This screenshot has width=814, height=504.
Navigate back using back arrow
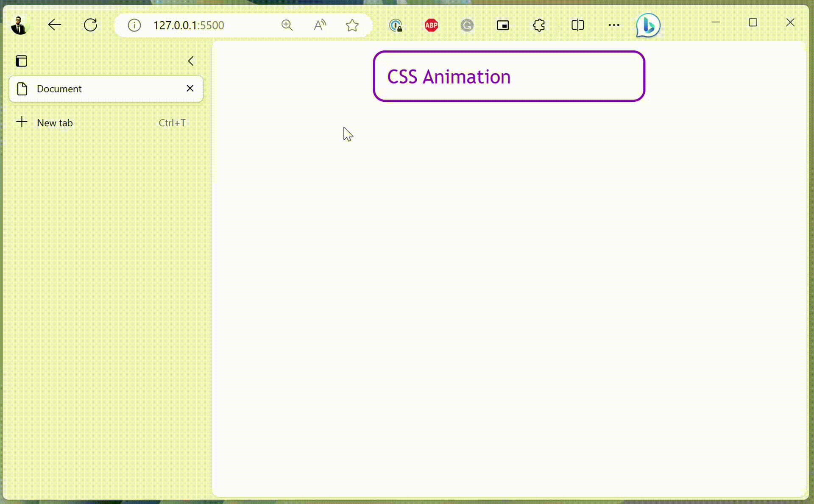pyautogui.click(x=53, y=25)
